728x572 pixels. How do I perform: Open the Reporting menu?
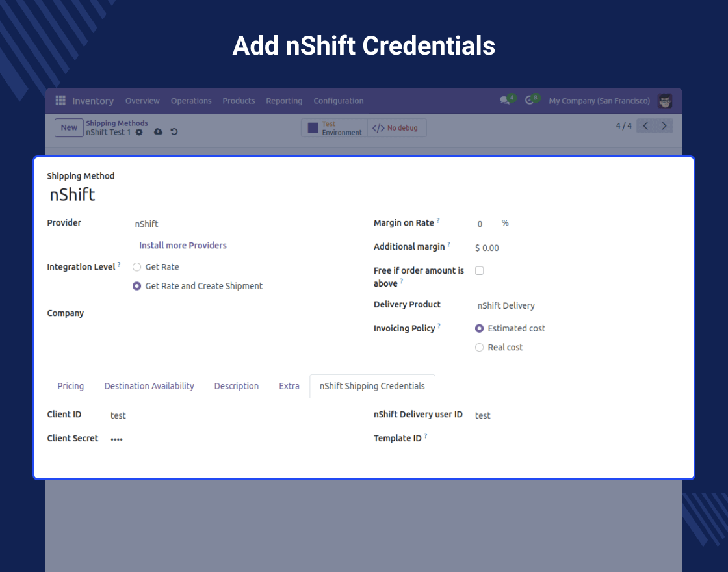pyautogui.click(x=284, y=101)
